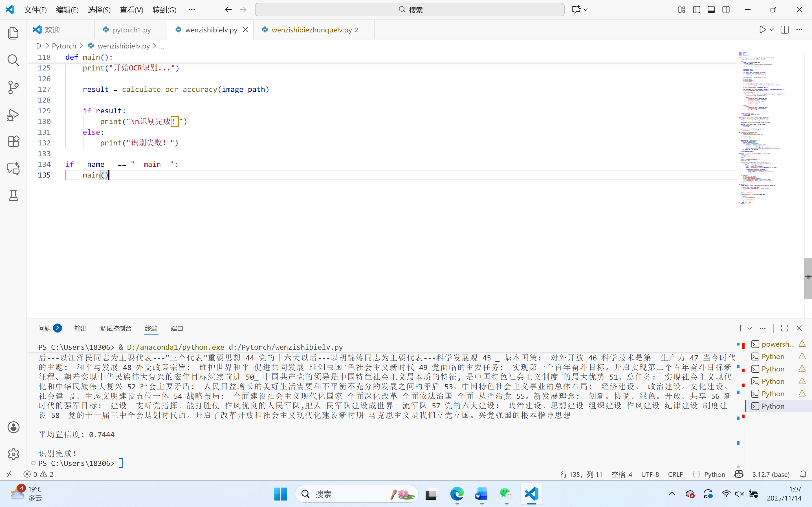Click the 3.12.7 (base) interpreter selector

(x=771, y=474)
